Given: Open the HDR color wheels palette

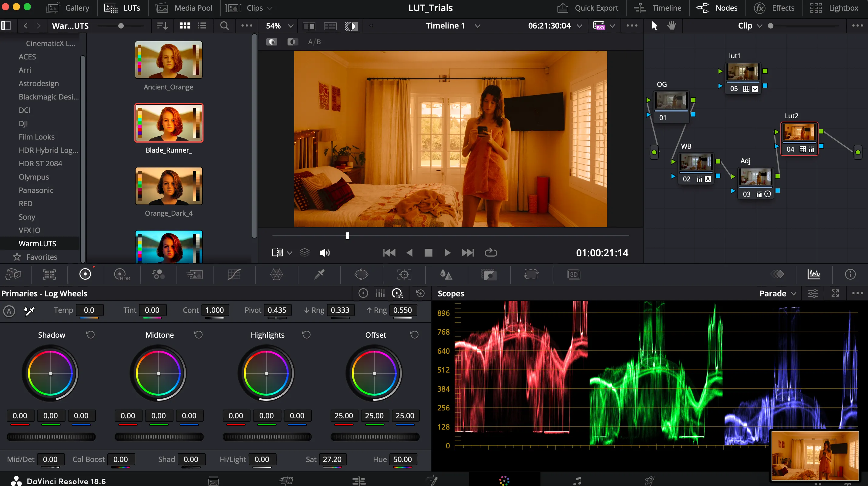Looking at the screenshot, I should [121, 275].
